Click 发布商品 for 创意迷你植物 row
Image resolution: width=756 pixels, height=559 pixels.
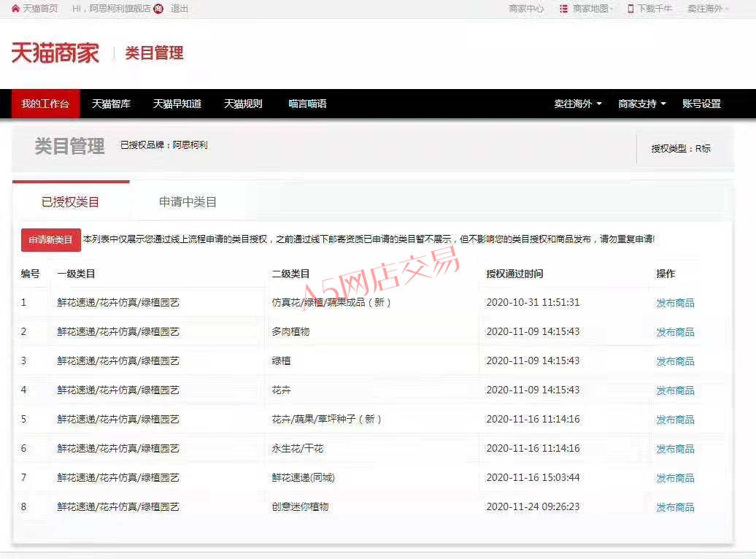point(675,507)
